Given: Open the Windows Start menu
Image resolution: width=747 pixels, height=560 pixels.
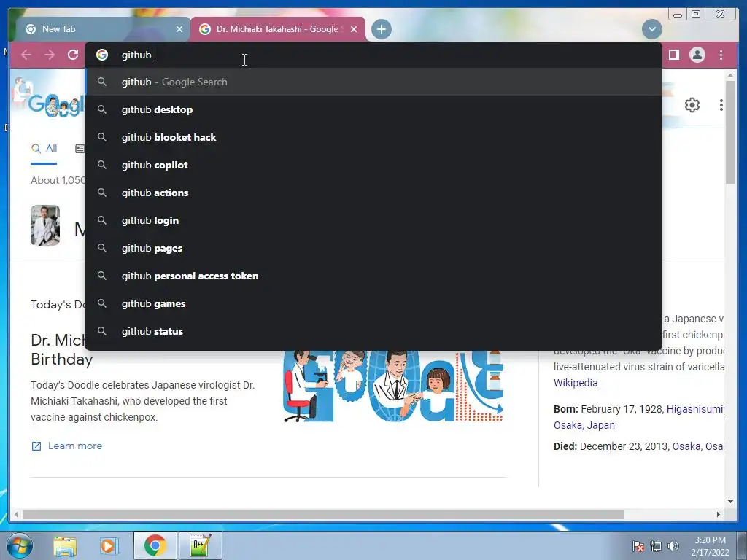Looking at the screenshot, I should click(20, 545).
